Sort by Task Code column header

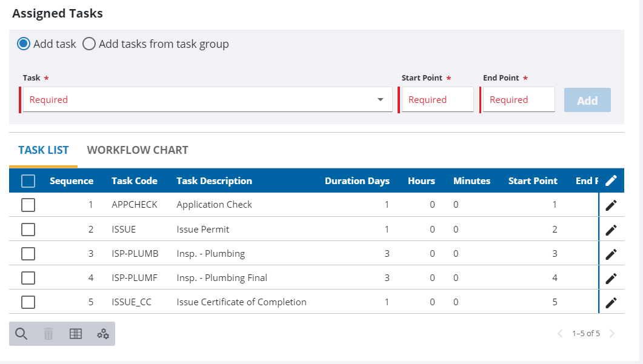pos(135,180)
